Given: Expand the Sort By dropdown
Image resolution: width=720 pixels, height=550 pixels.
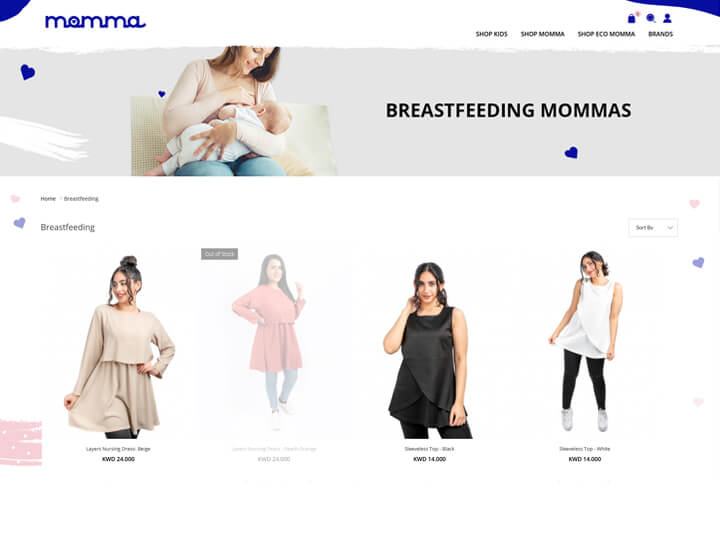Looking at the screenshot, I should click(x=653, y=228).
